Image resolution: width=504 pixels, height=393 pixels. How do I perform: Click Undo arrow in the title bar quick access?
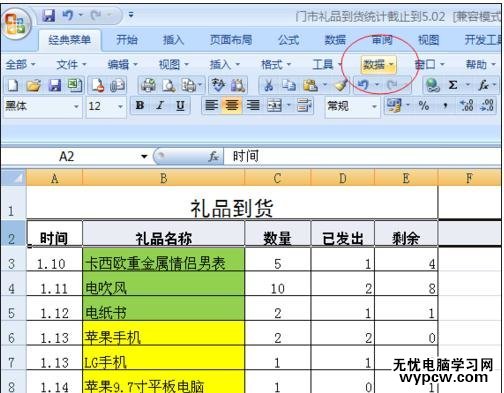point(68,15)
